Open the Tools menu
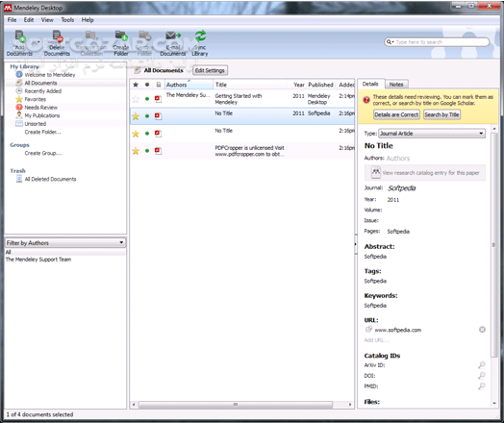Viewport: 504px width, 423px height. [x=67, y=20]
